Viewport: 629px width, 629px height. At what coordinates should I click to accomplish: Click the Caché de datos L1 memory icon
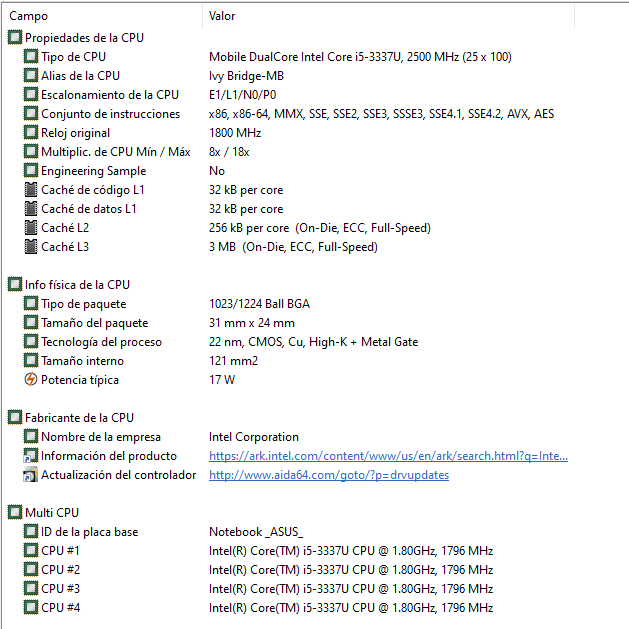click(31, 209)
